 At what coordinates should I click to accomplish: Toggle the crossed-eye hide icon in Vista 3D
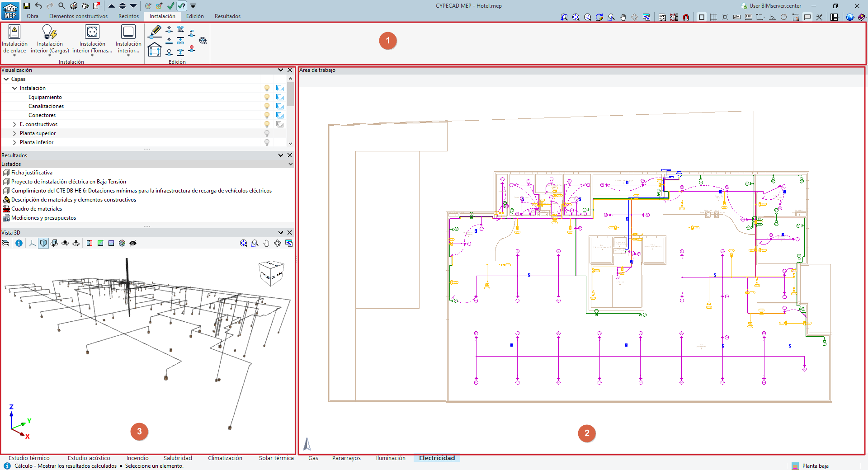click(133, 243)
